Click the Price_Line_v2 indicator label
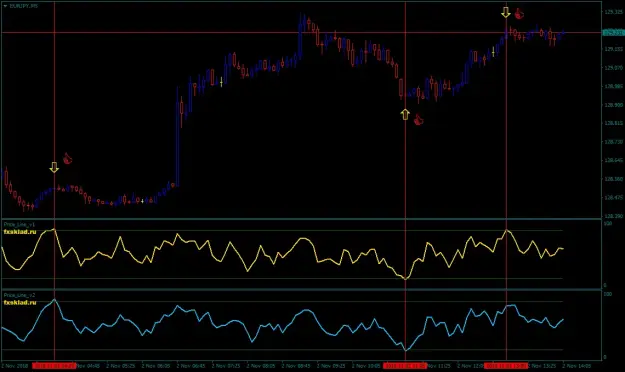The image size is (625, 372). click(19, 295)
